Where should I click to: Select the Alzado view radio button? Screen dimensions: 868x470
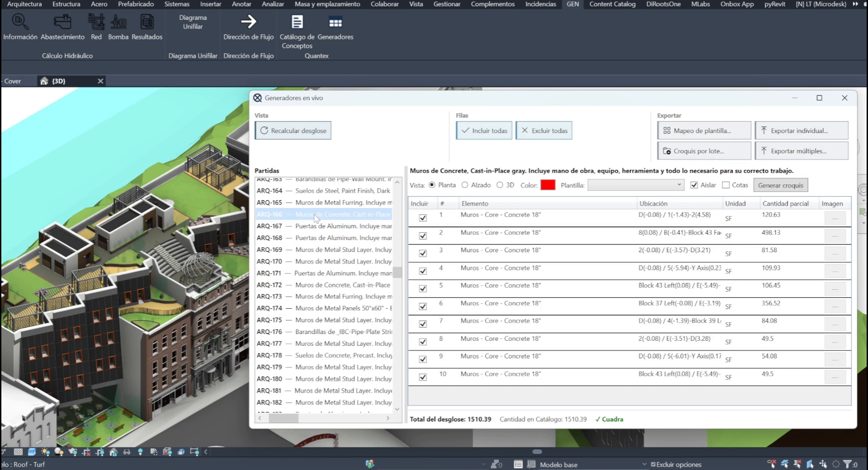click(x=465, y=185)
